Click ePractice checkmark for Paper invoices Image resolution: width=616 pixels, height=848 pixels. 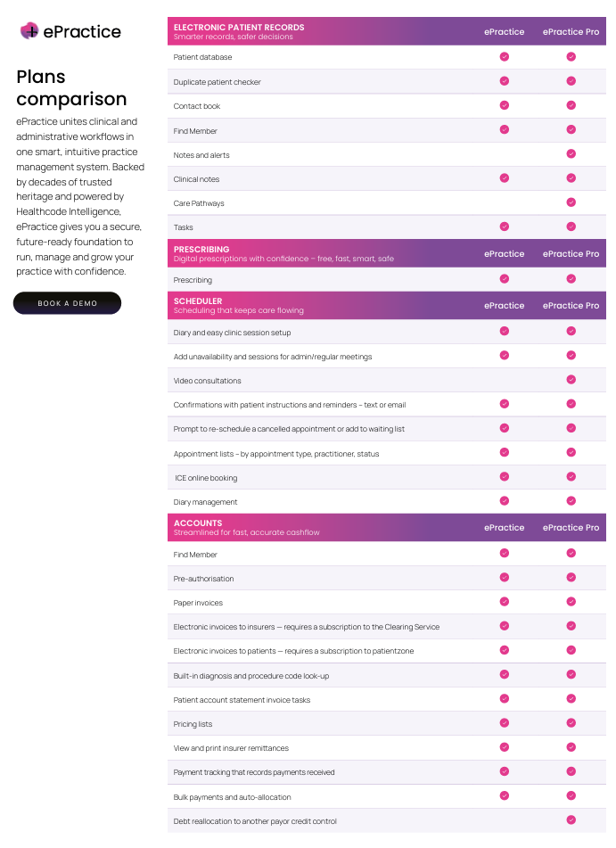505,602
